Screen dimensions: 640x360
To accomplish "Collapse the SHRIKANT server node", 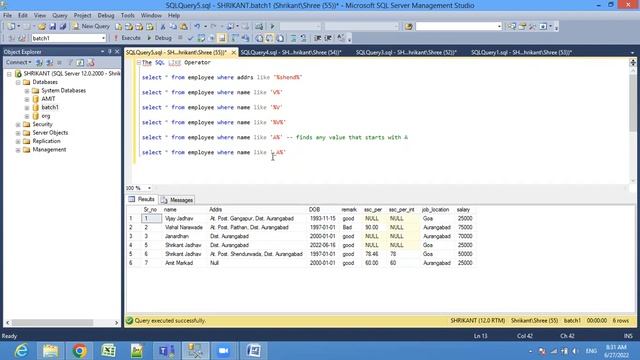I will [x=9, y=74].
